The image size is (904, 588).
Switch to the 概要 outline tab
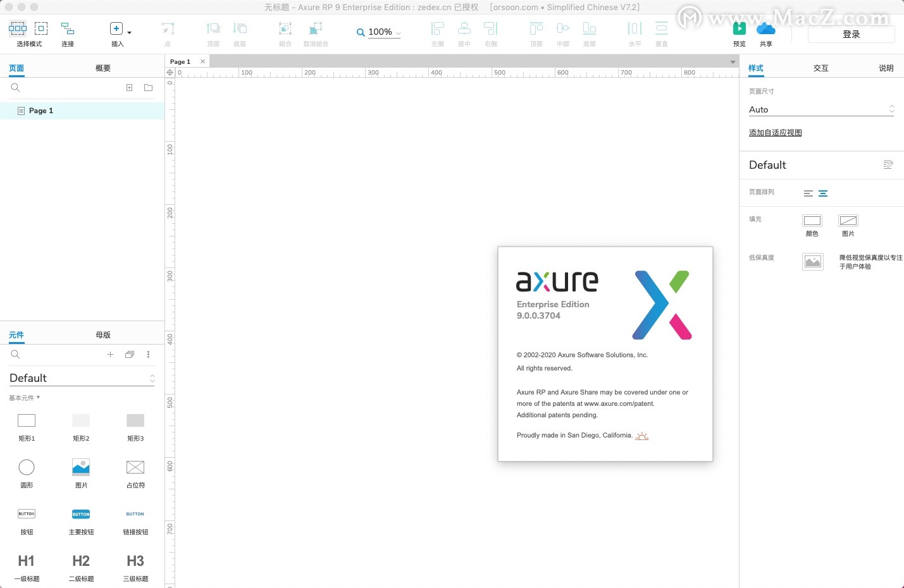pos(103,68)
